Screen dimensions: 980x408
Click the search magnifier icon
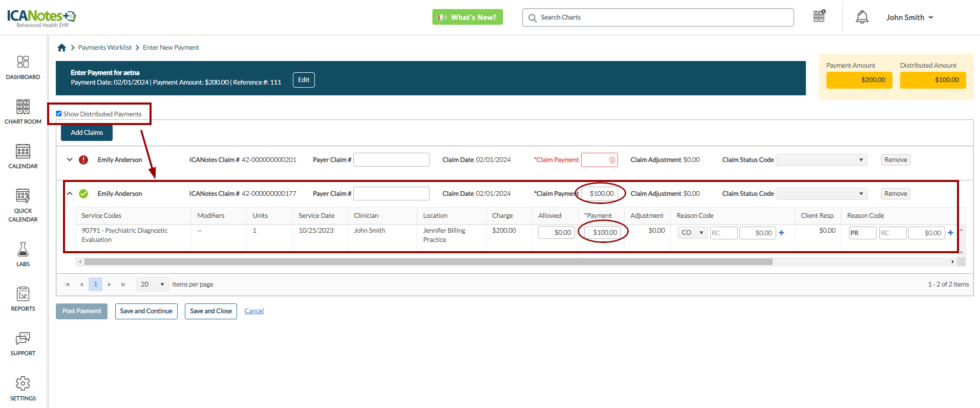(x=532, y=18)
